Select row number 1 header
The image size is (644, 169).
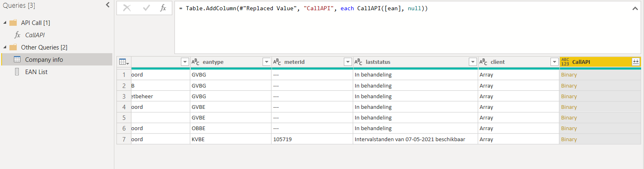point(124,75)
